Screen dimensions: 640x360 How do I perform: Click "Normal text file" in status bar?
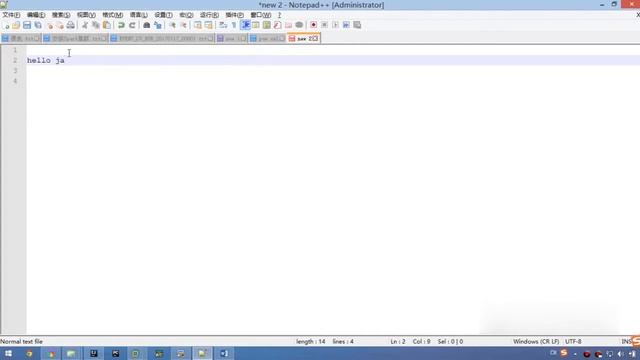click(x=21, y=341)
